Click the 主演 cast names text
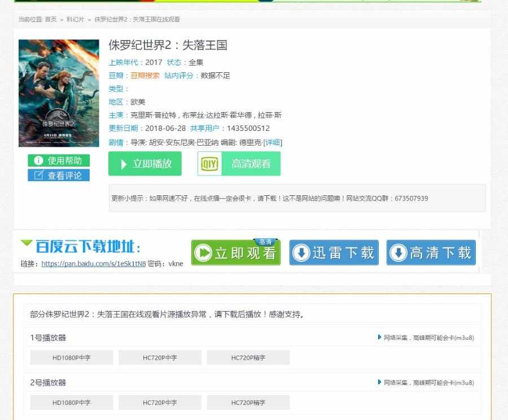 click(x=206, y=115)
